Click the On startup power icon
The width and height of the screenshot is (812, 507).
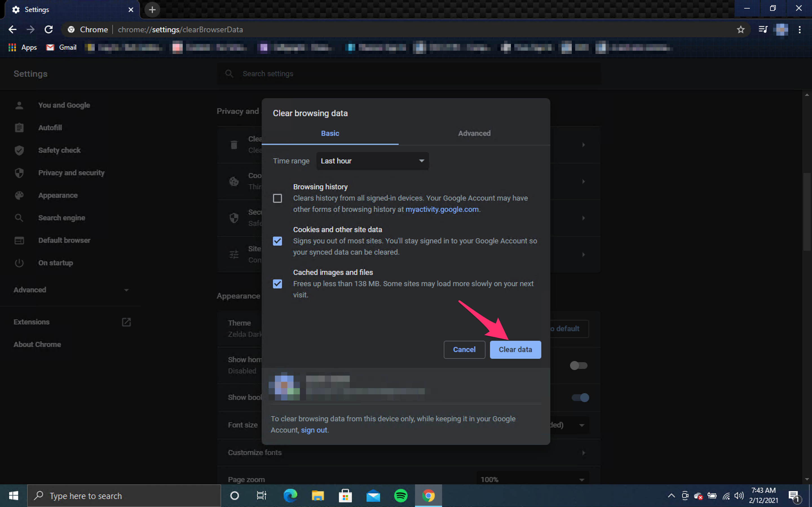(x=19, y=263)
